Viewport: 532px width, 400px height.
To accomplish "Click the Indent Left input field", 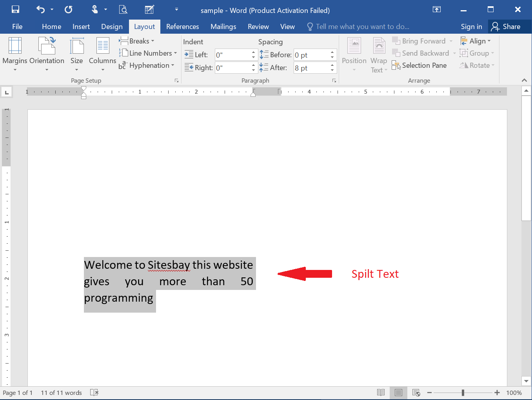I will click(232, 55).
